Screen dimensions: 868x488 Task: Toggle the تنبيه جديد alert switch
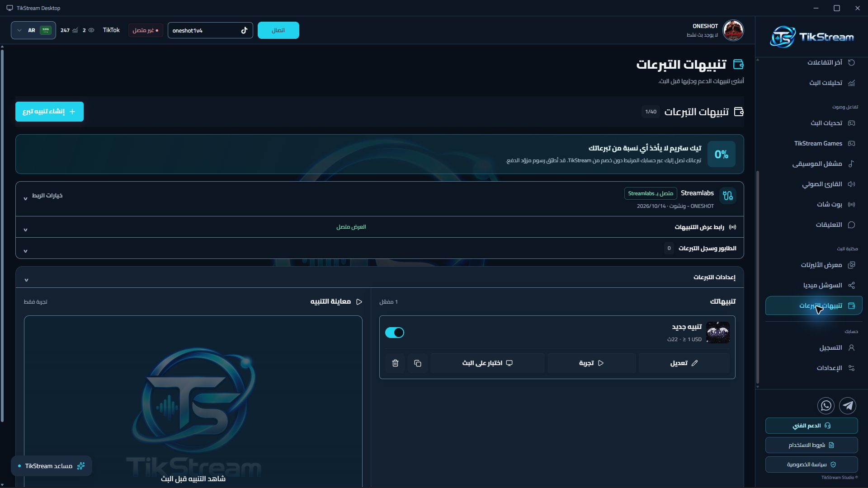click(x=395, y=333)
